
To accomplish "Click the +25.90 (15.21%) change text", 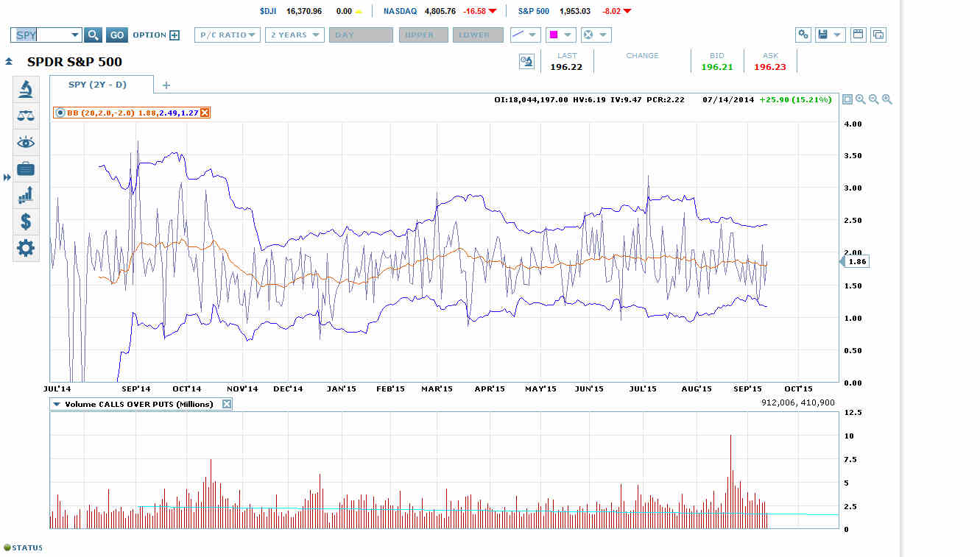I will coord(796,99).
